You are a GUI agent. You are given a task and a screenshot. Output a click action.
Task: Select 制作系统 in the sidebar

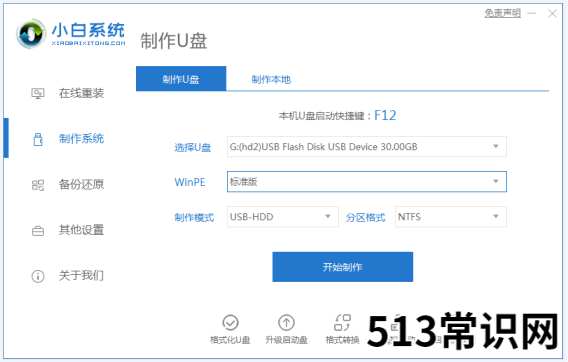pyautogui.click(x=68, y=138)
